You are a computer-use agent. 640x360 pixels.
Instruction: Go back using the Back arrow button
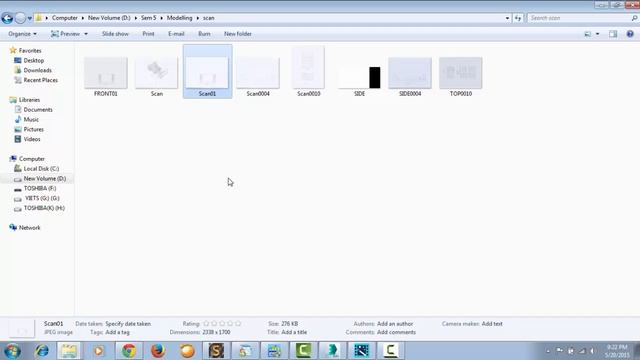tap(7, 18)
